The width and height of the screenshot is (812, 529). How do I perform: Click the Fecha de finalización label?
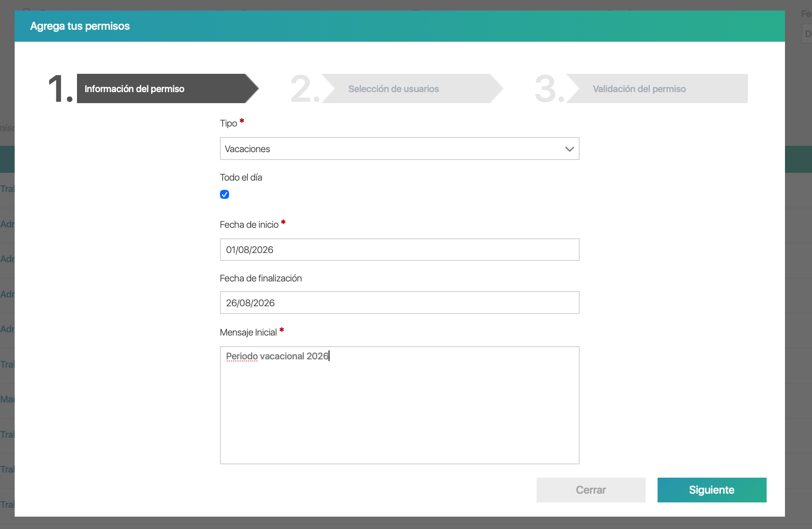[261, 278]
